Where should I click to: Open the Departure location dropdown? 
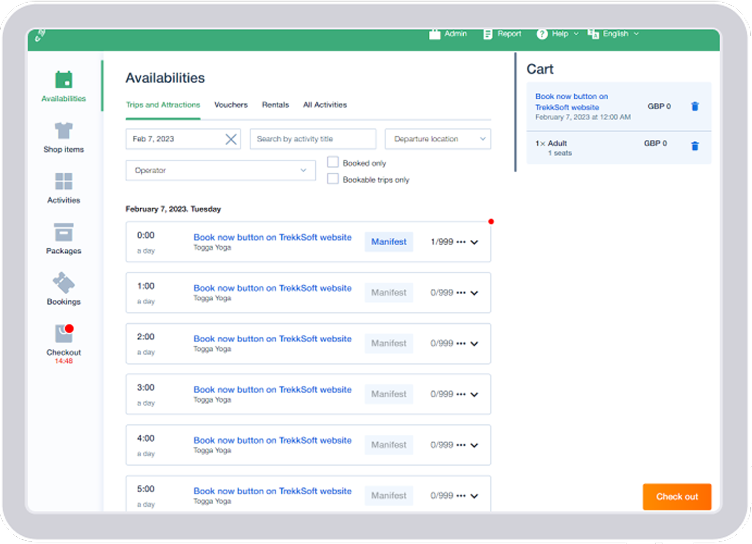(437, 139)
